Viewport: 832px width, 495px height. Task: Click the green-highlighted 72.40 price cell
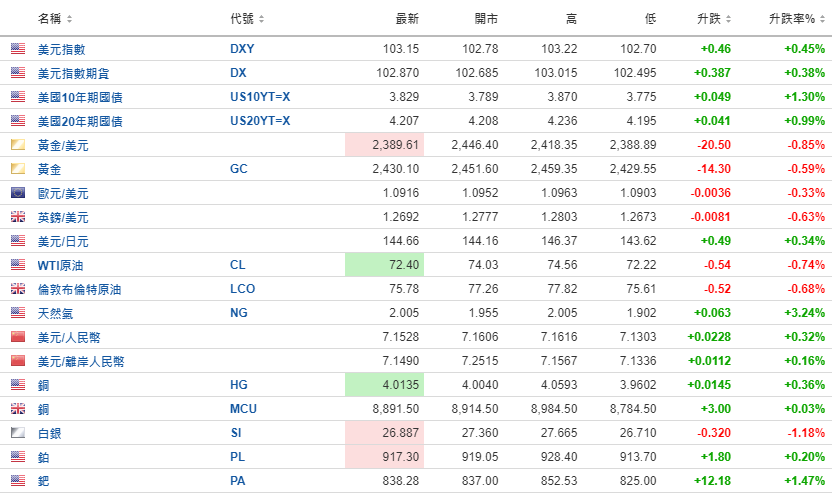click(384, 265)
